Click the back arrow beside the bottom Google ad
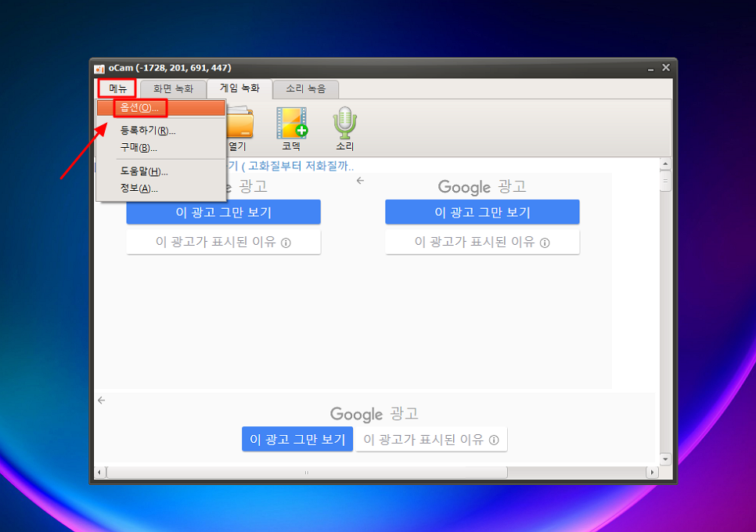 (101, 401)
